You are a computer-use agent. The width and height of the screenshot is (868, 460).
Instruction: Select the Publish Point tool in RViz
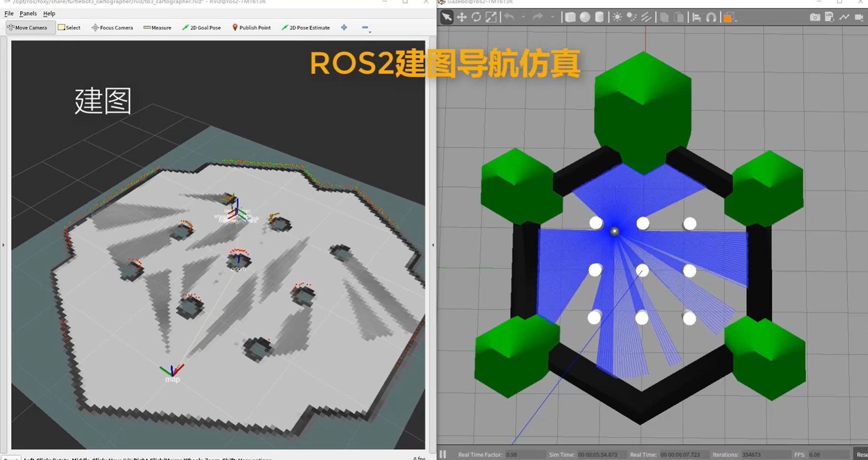(251, 28)
